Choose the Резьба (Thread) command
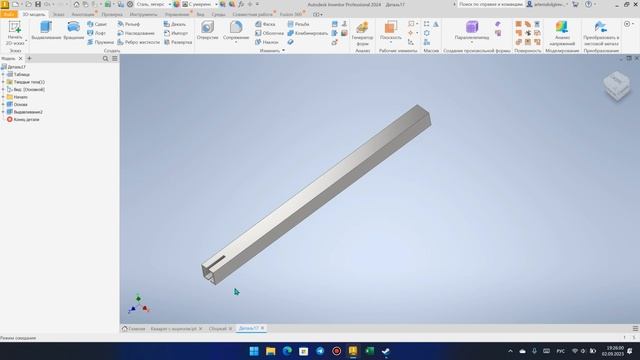Image resolution: width=640 pixels, height=360 pixels. [x=298, y=24]
